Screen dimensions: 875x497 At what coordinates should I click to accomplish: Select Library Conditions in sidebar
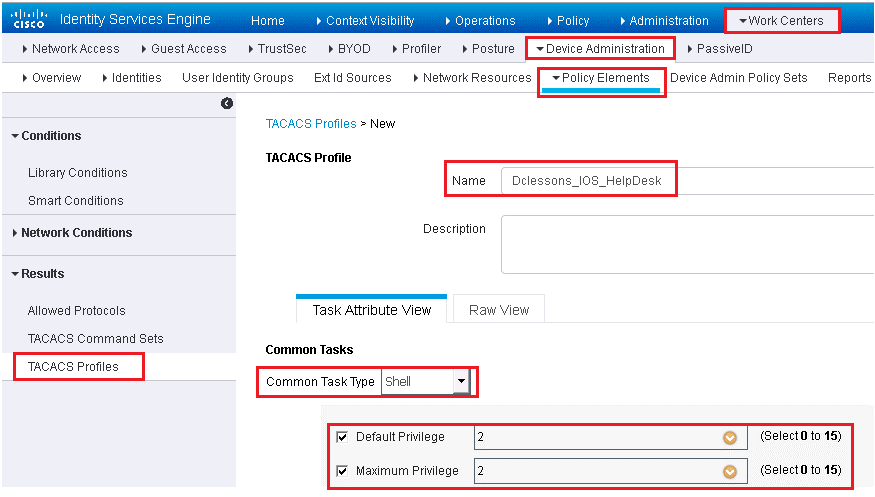tap(78, 172)
